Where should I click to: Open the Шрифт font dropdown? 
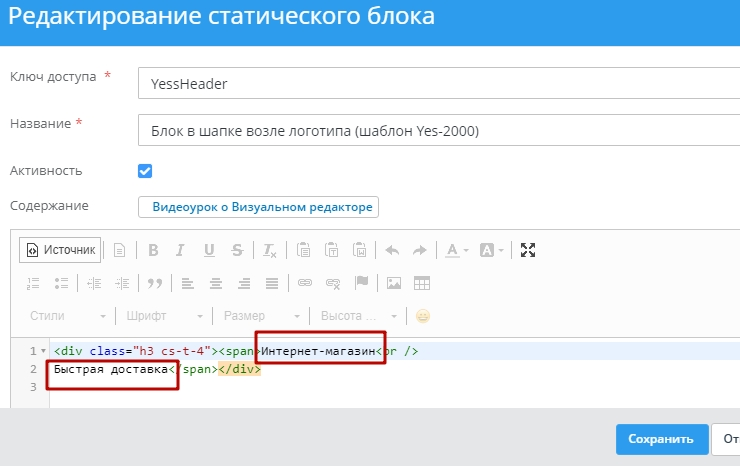click(x=165, y=316)
